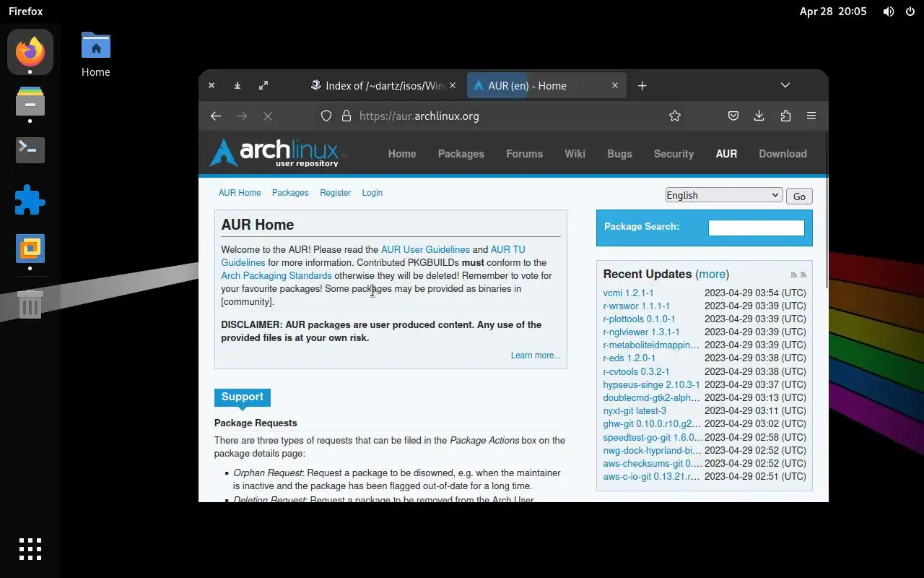Open the virtual machine app dock icon
The width and height of the screenshot is (924, 578).
pyautogui.click(x=30, y=249)
